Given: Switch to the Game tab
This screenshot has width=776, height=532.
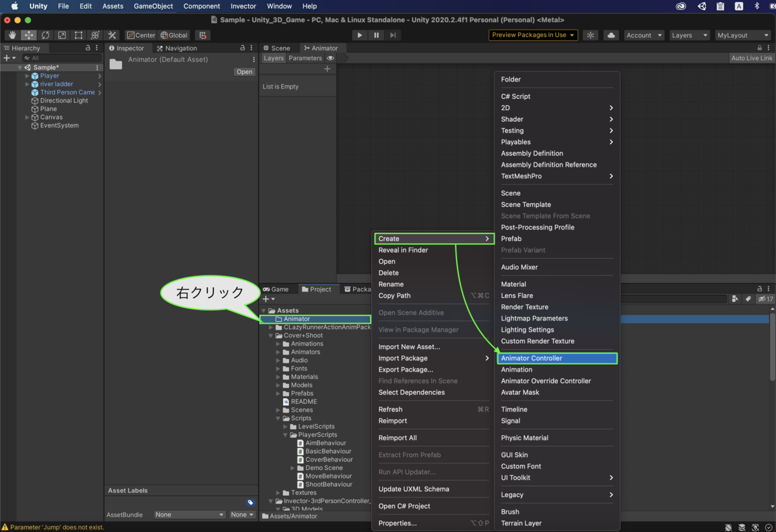Looking at the screenshot, I should tap(275, 289).
